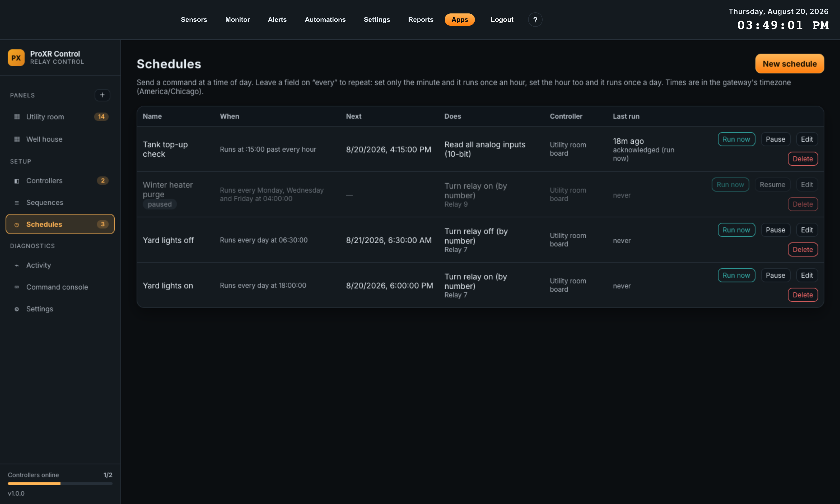Open the Utility room panel

coord(60,117)
